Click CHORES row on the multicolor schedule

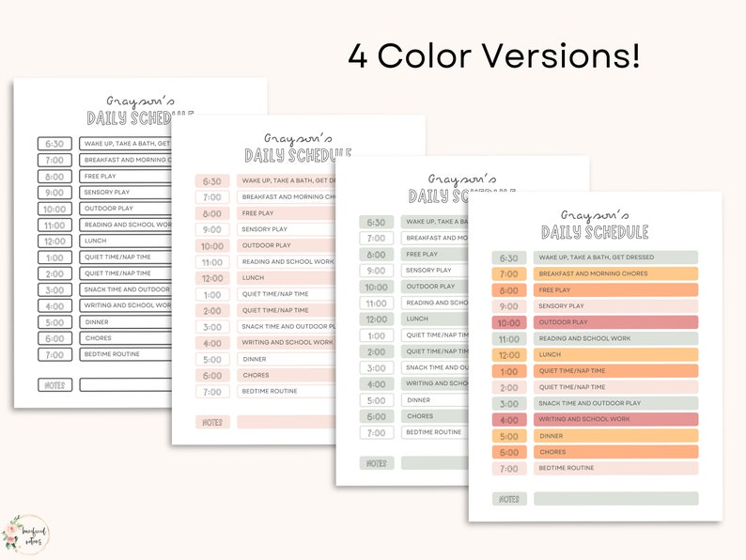[615, 452]
